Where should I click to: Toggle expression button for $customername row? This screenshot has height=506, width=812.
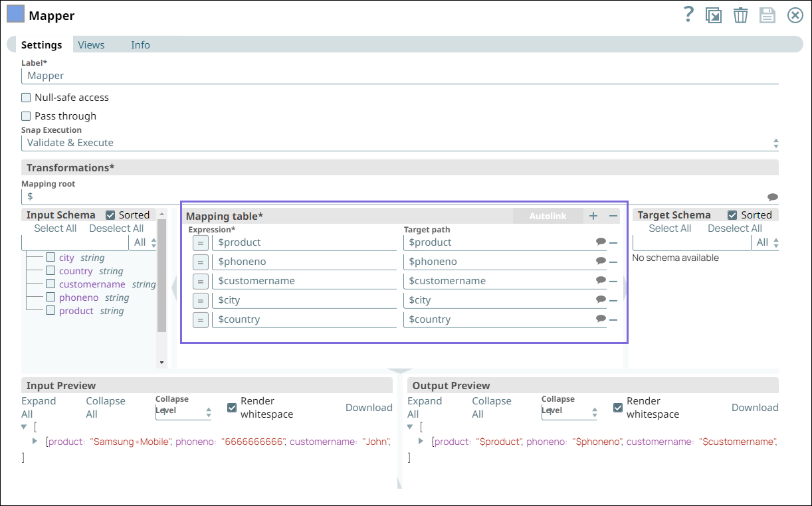coord(201,282)
